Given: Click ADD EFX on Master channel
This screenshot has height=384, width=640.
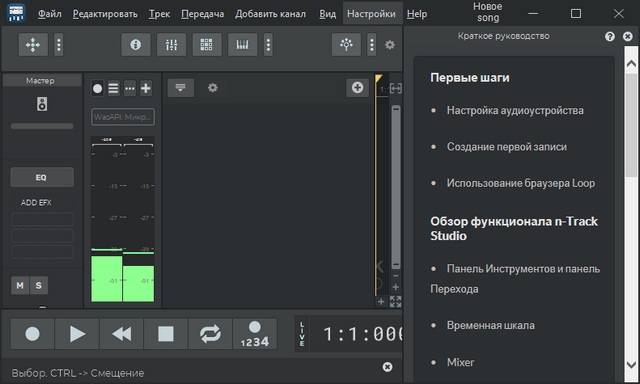Looking at the screenshot, I should click(36, 202).
